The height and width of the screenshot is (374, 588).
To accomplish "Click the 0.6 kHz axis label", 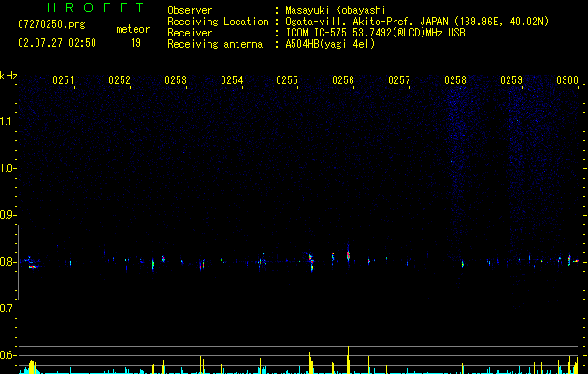I will 7,355.
